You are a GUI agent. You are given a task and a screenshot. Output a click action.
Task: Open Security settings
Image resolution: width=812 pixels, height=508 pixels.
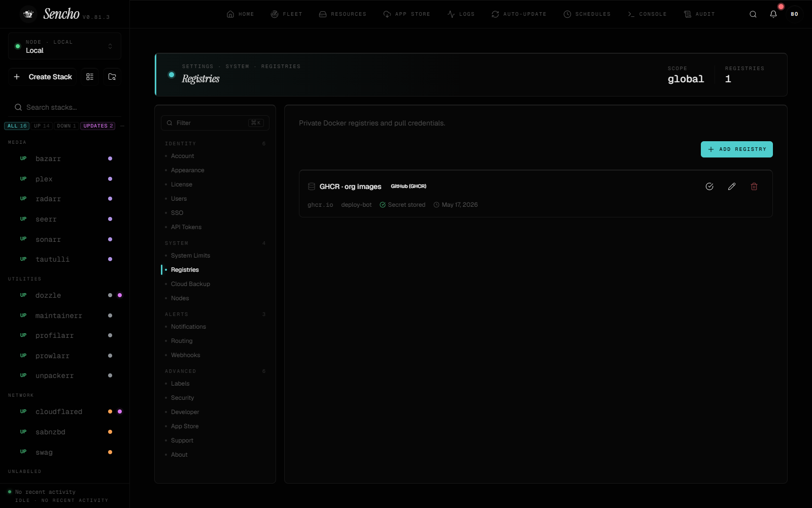click(215, 398)
